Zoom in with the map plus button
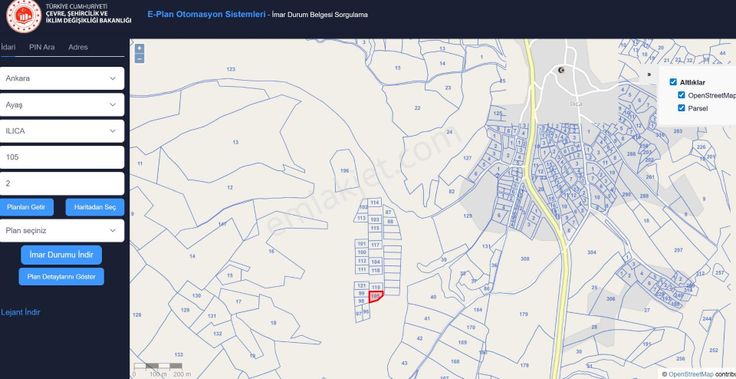736x379 pixels. point(139,48)
